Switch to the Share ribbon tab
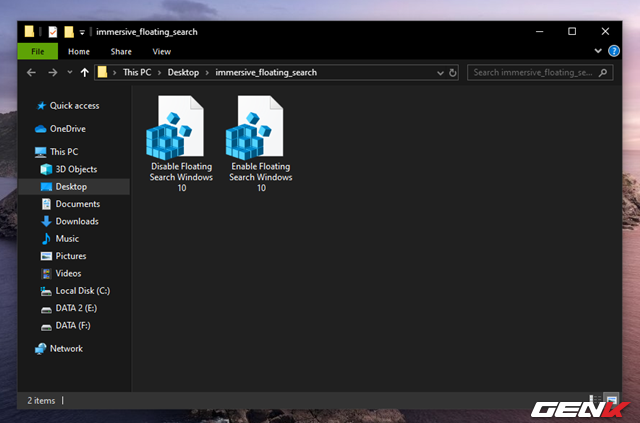The height and width of the screenshot is (423, 640). click(x=121, y=51)
